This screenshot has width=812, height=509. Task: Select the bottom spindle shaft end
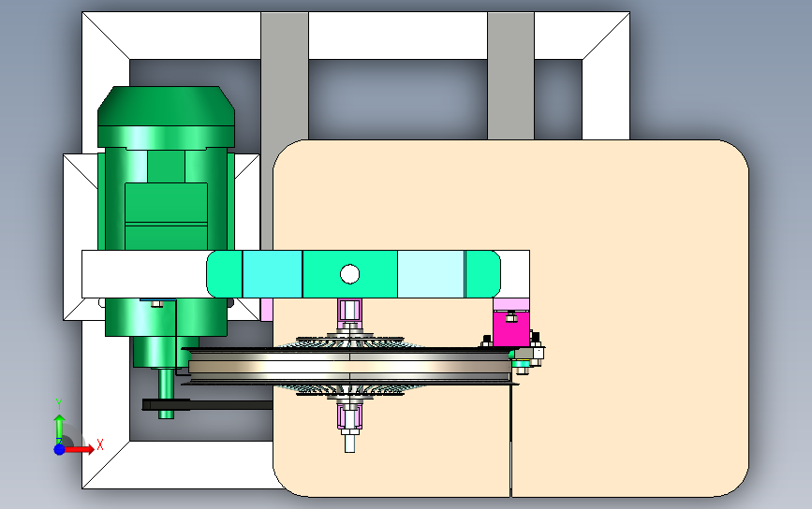click(349, 444)
